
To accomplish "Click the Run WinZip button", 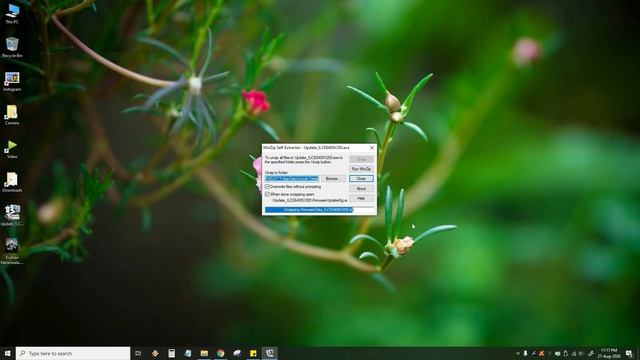I will (361, 169).
